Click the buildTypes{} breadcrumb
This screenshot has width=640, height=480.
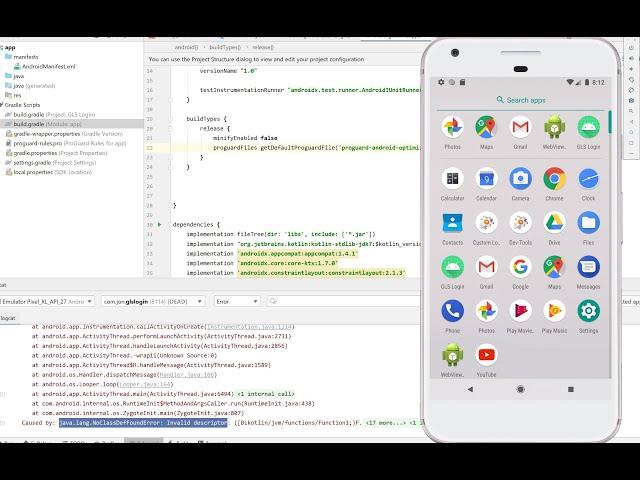[225, 47]
